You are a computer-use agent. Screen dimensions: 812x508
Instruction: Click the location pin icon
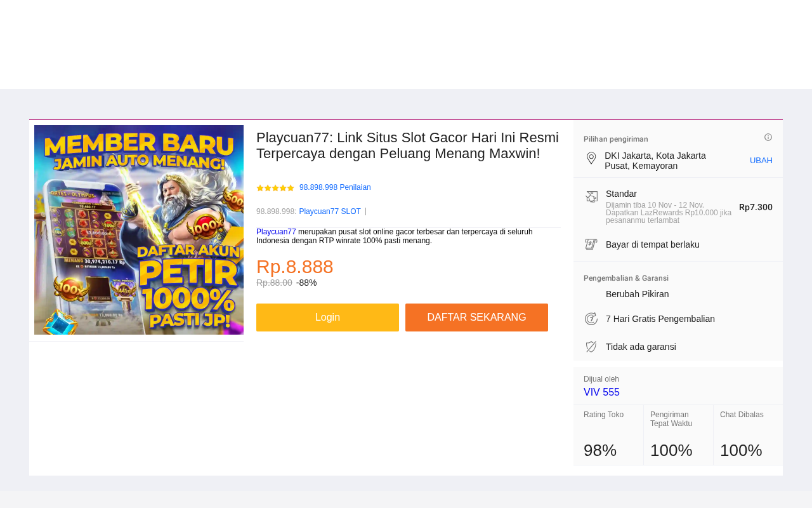coord(591,158)
